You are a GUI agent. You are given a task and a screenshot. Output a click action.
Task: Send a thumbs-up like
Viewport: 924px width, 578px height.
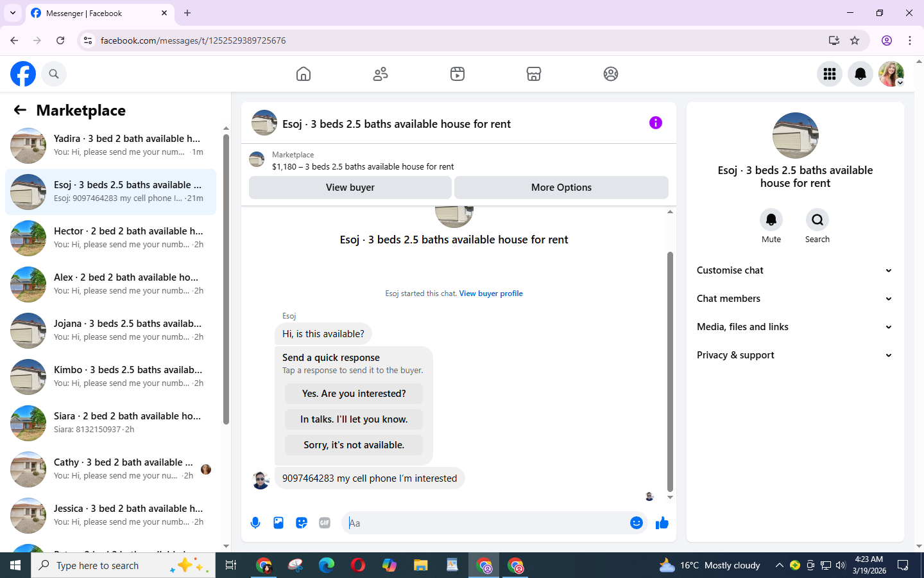coord(662,523)
